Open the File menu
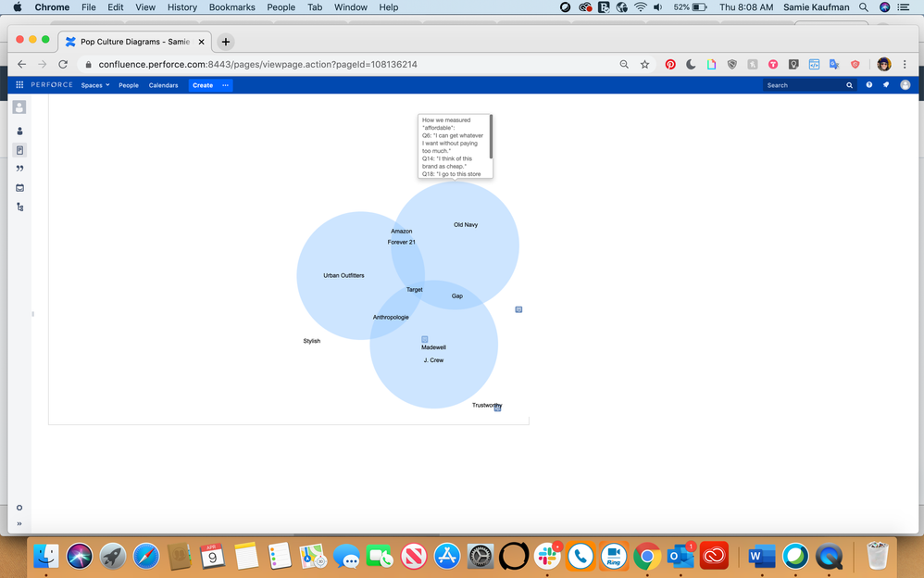The height and width of the screenshot is (578, 924). tap(88, 7)
